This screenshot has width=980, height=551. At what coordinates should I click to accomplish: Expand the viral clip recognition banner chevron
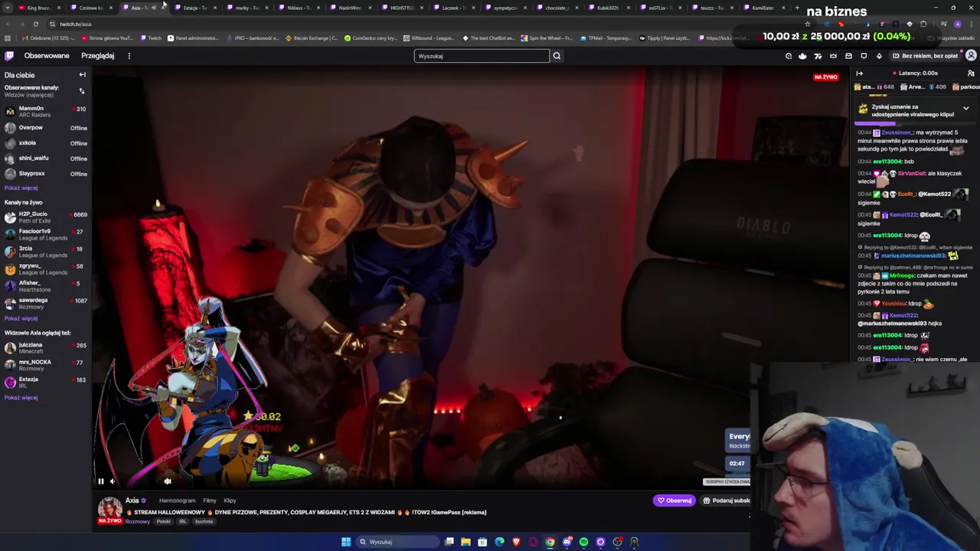click(x=965, y=109)
